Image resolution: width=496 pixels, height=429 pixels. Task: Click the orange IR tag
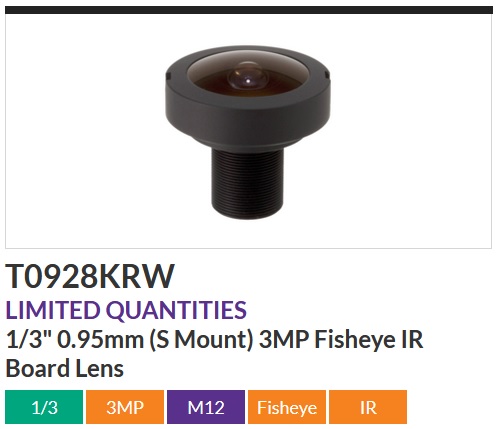(x=368, y=407)
